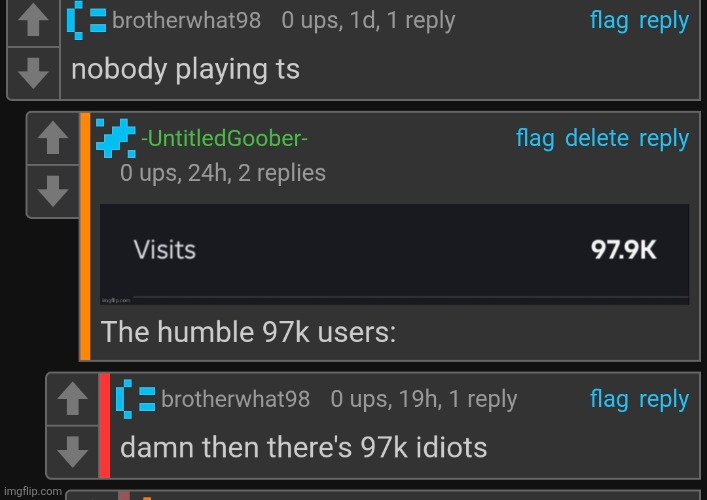This screenshot has height=500, width=707.
Task: Open the Visits 97.9K image attachment
Action: (394, 254)
